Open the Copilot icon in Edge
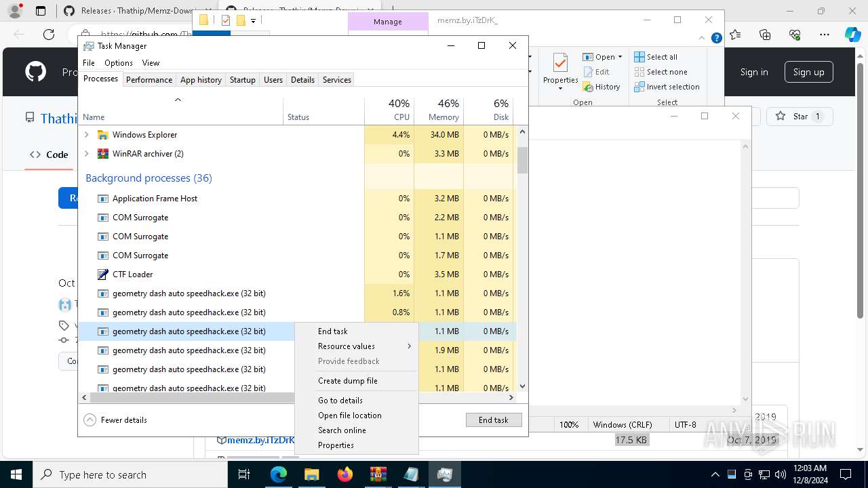 tap(853, 35)
